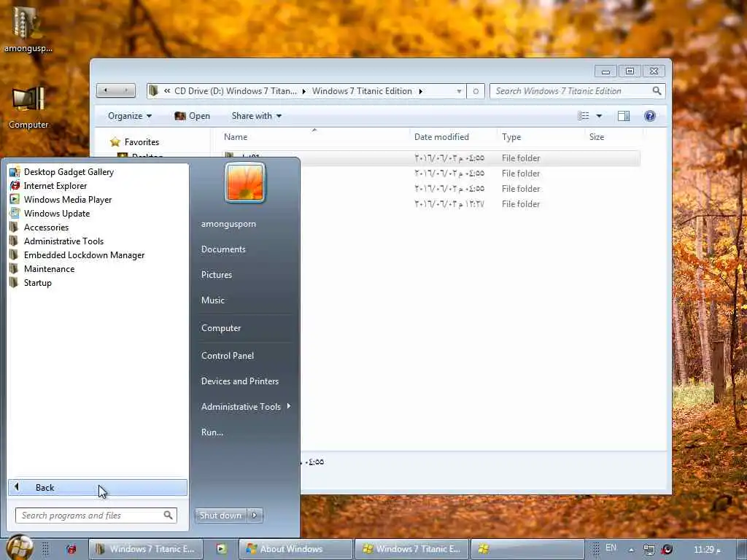Screen dimensions: 747x560
Task: Select Favorites in the navigation pane
Action: pos(134,142)
